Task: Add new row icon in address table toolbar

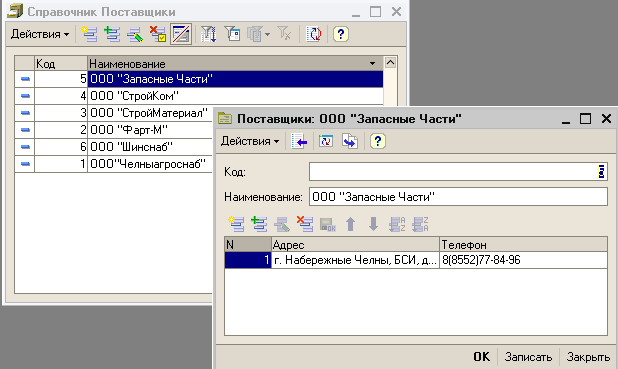Action: [x=236, y=224]
